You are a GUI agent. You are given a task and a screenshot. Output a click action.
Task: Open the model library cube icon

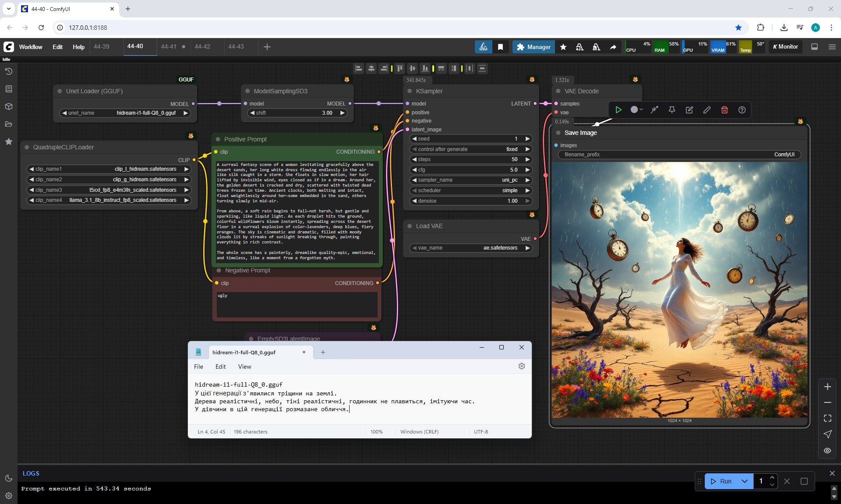click(9, 106)
